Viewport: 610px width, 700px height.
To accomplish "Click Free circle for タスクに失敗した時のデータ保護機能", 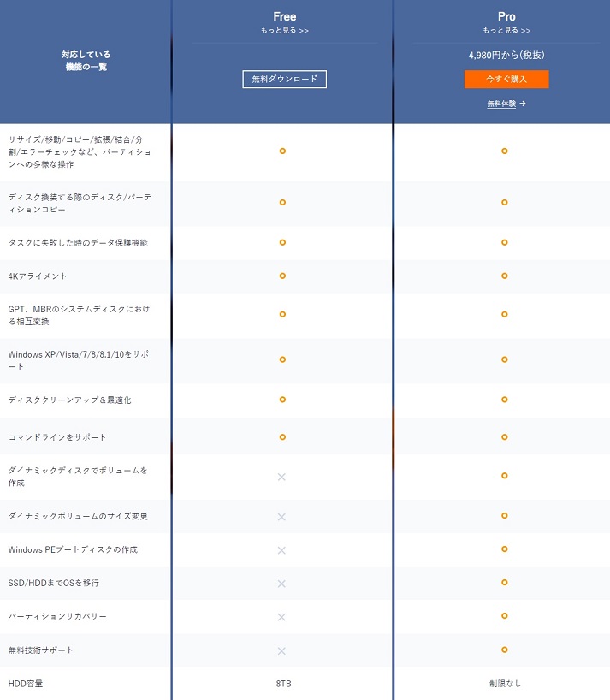I will coord(282,242).
